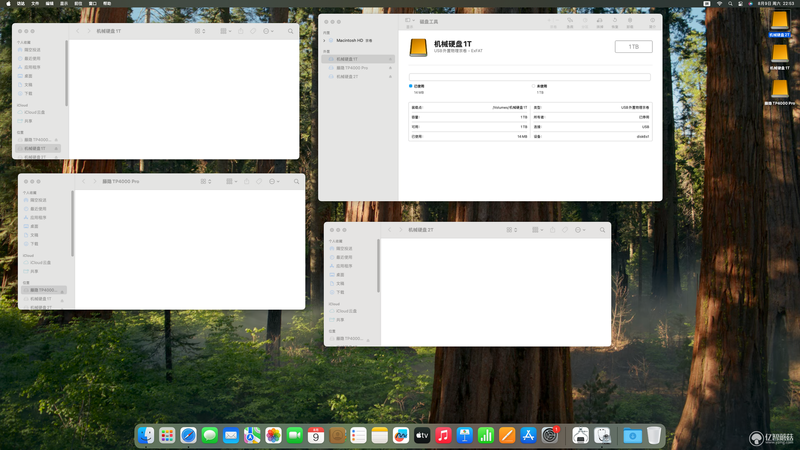Launch Disk Utility from the Dock
Viewport: 800px width, 450px height.
(x=603, y=435)
